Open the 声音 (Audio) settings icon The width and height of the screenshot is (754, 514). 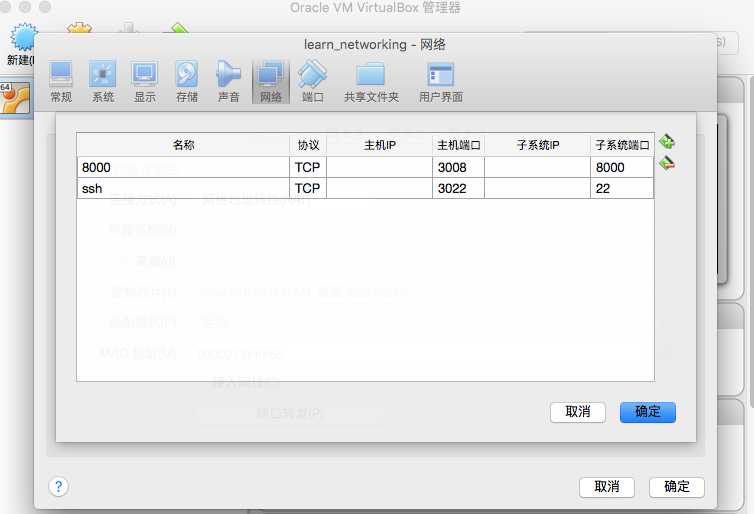pyautogui.click(x=228, y=82)
